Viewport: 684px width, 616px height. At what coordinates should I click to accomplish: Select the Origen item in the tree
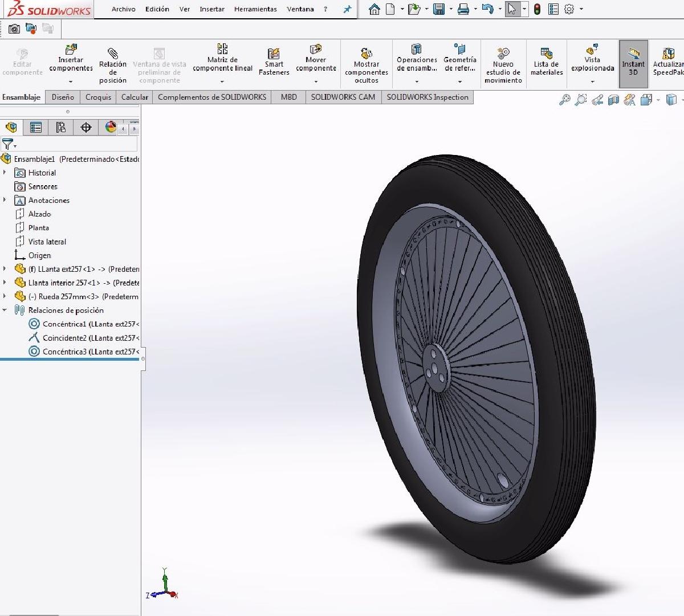(x=32, y=255)
